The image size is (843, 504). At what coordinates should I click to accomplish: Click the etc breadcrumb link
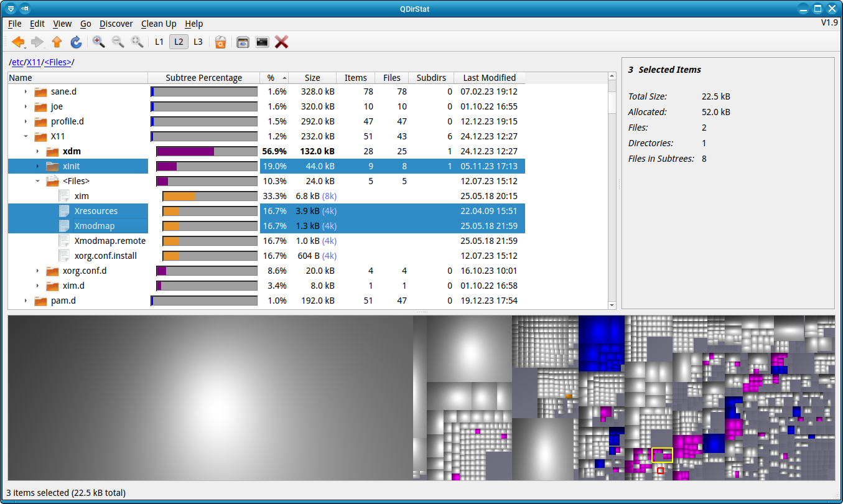click(17, 62)
